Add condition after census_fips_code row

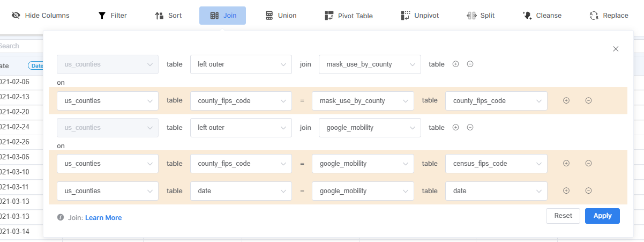coord(566,163)
